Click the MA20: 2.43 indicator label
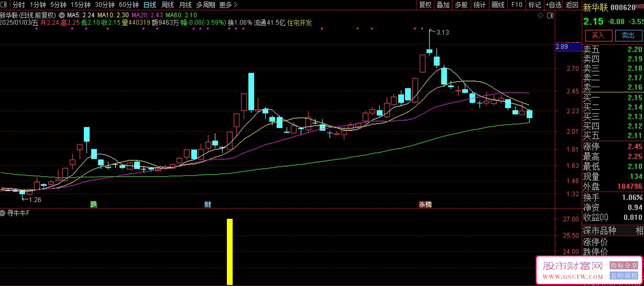Viewport: 644px width, 286px height. (x=147, y=16)
